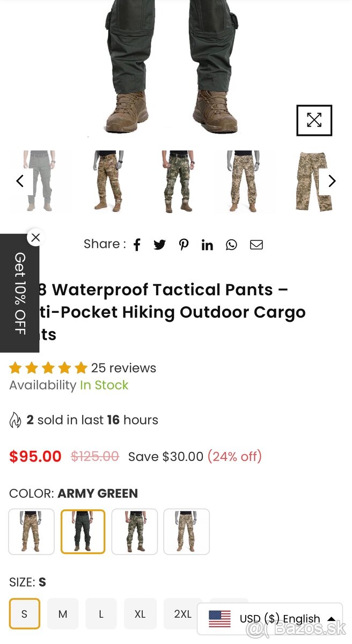
Task: Close the Get 10% OFF banner
Action: (x=35, y=237)
